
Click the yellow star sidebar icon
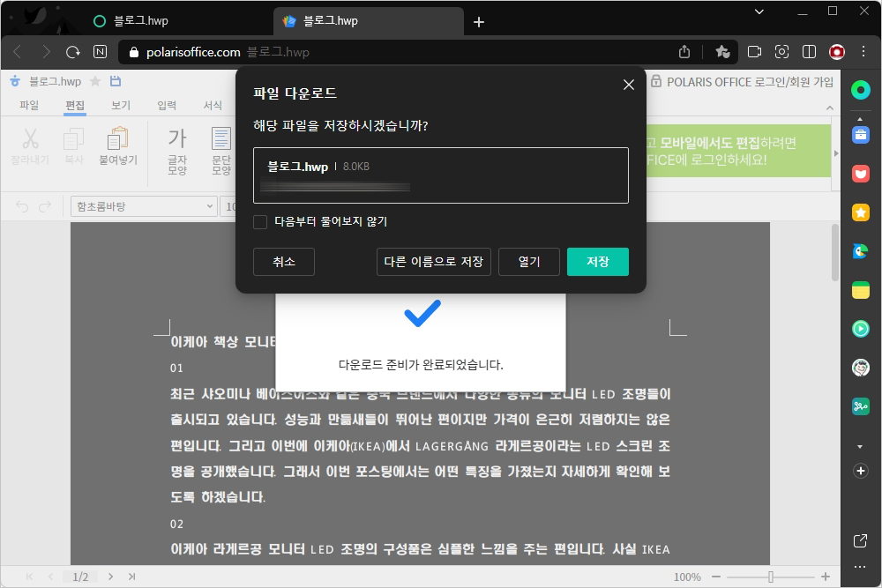coord(861,212)
